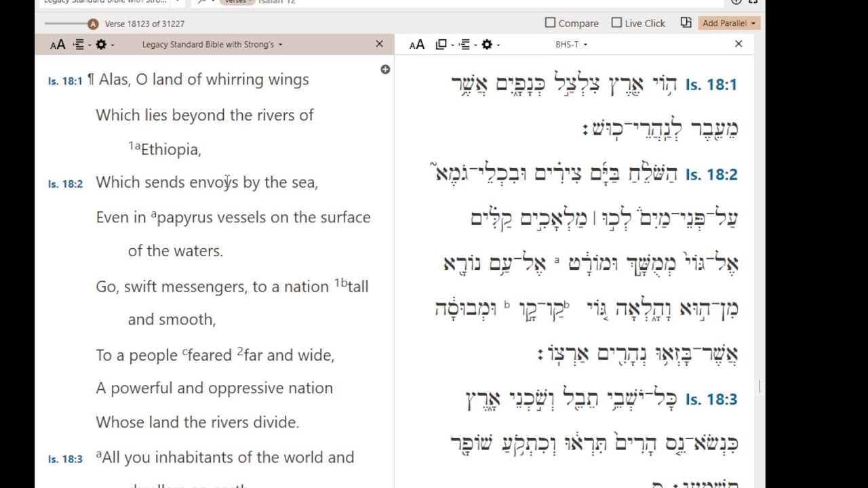Open gear settings in left pane

tap(103, 45)
